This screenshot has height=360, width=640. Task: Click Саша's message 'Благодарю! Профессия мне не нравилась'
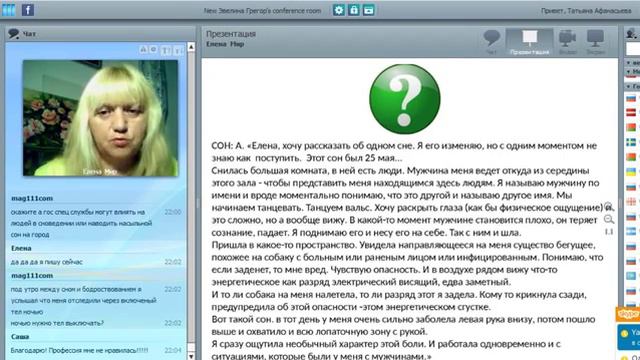pos(80,351)
